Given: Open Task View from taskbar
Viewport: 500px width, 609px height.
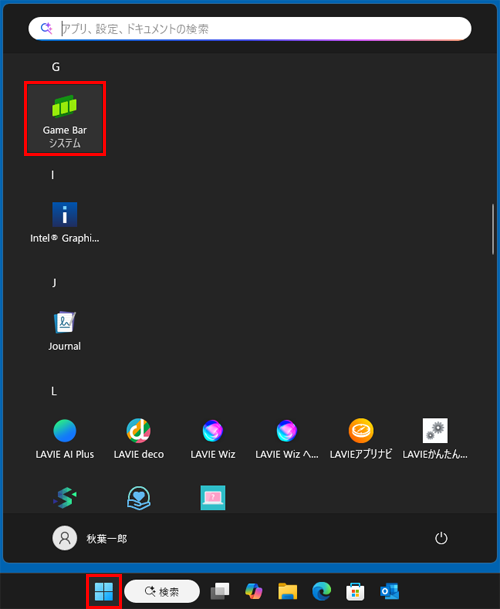Looking at the screenshot, I should coord(220,592).
